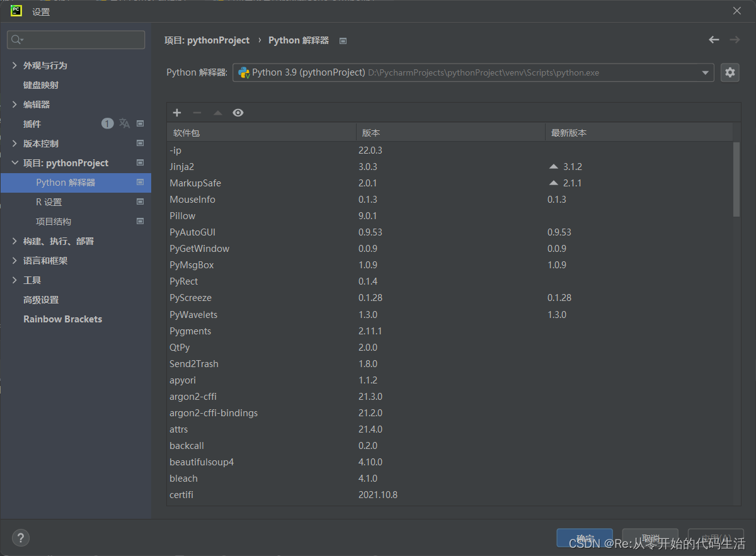Select the PyAutoGUI package row
Screen dimensions: 756x556
coord(450,232)
